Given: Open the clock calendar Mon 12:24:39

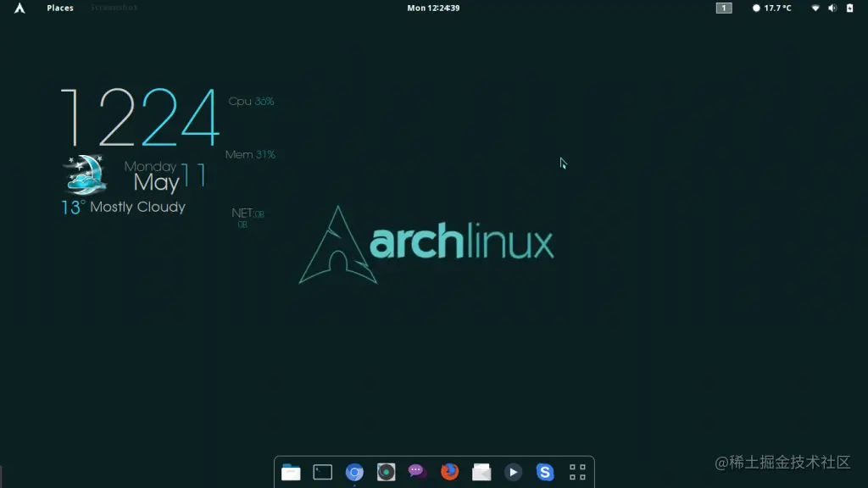Looking at the screenshot, I should click(433, 8).
